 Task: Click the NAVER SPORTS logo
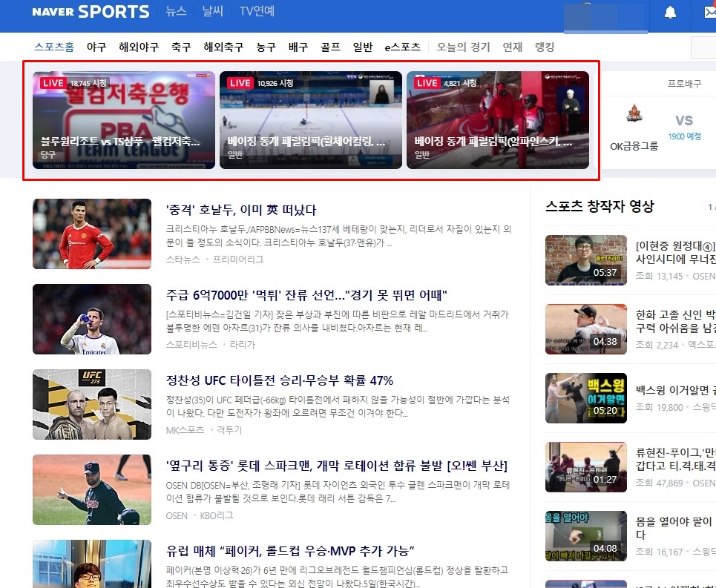click(x=89, y=12)
